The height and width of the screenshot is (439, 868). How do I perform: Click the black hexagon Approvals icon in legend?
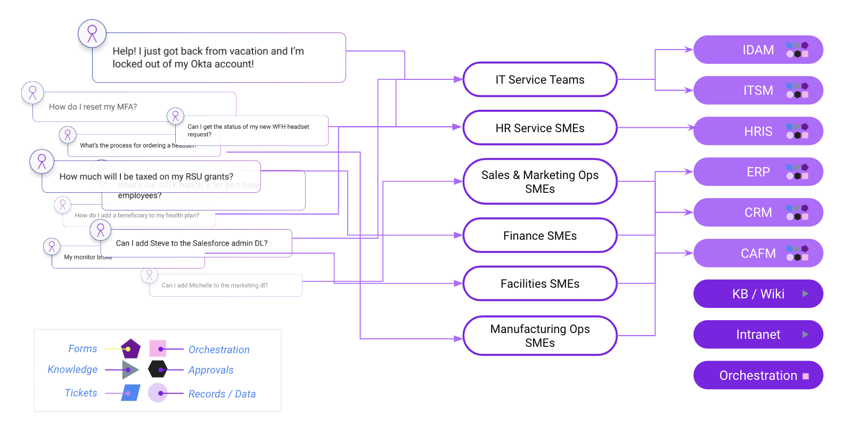coord(158,369)
